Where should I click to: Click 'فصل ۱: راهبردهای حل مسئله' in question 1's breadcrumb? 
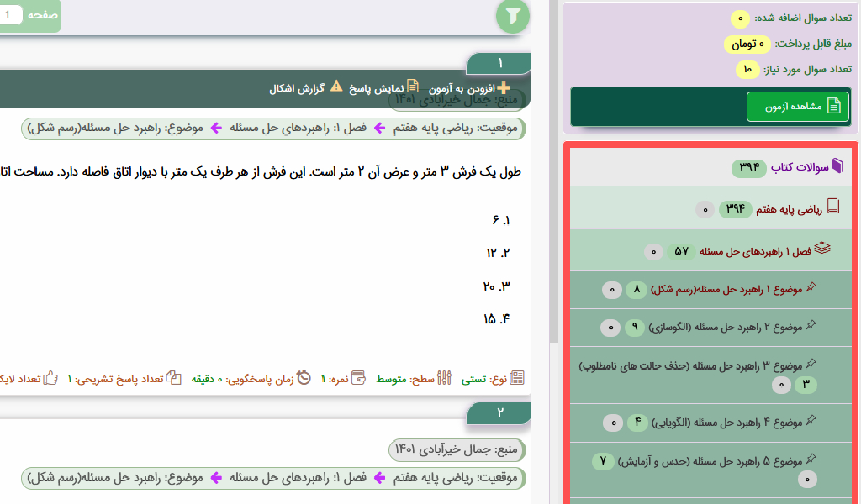298,128
